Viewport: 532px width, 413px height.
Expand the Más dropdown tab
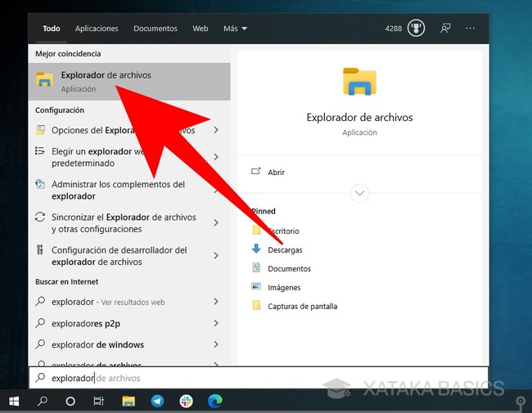[235, 29]
